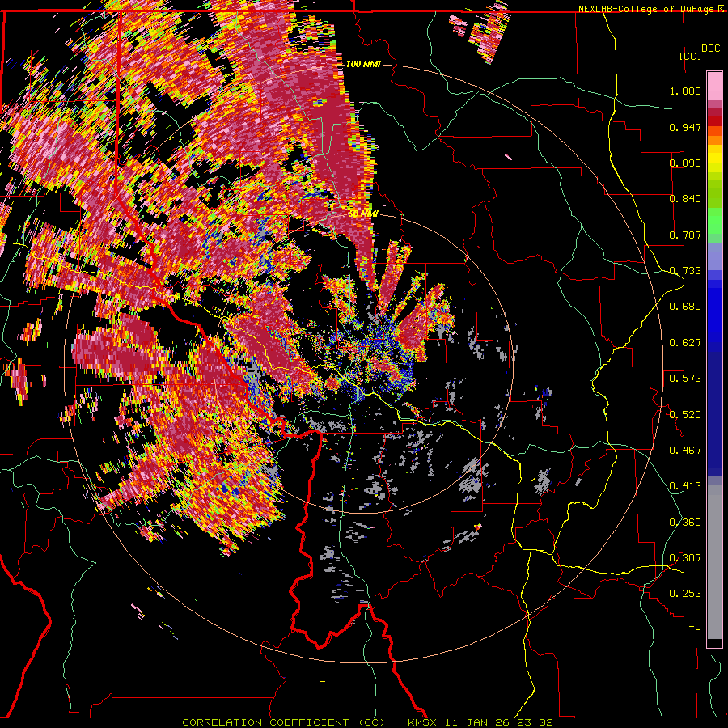The height and width of the screenshot is (728, 728).
Task: Select the 0.680 scale value
Action: point(685,307)
